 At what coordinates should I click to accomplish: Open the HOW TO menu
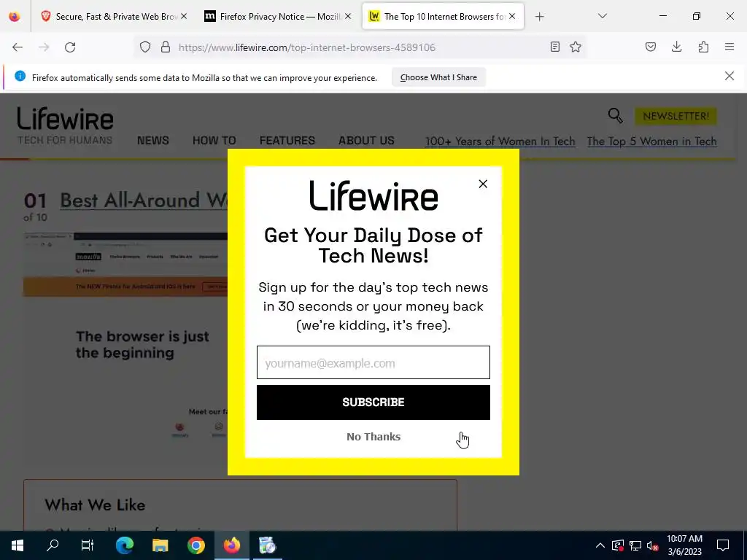(214, 141)
